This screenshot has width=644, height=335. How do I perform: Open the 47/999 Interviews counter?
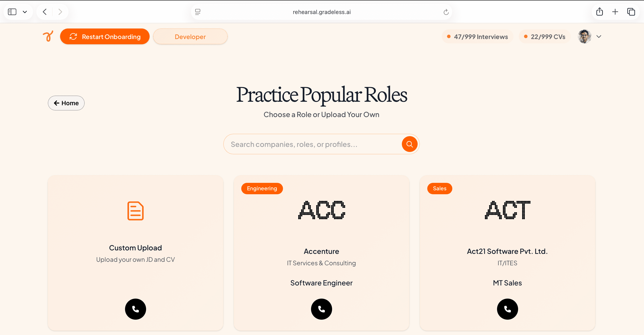coord(477,36)
